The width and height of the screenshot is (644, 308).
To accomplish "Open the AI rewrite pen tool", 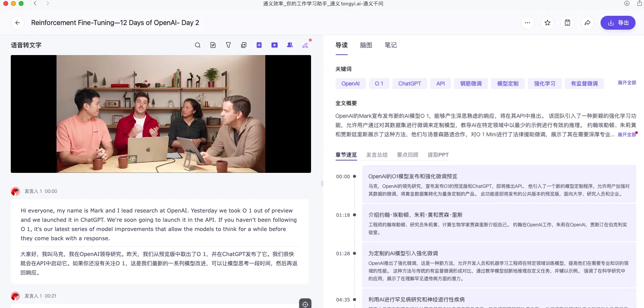I will point(305,45).
